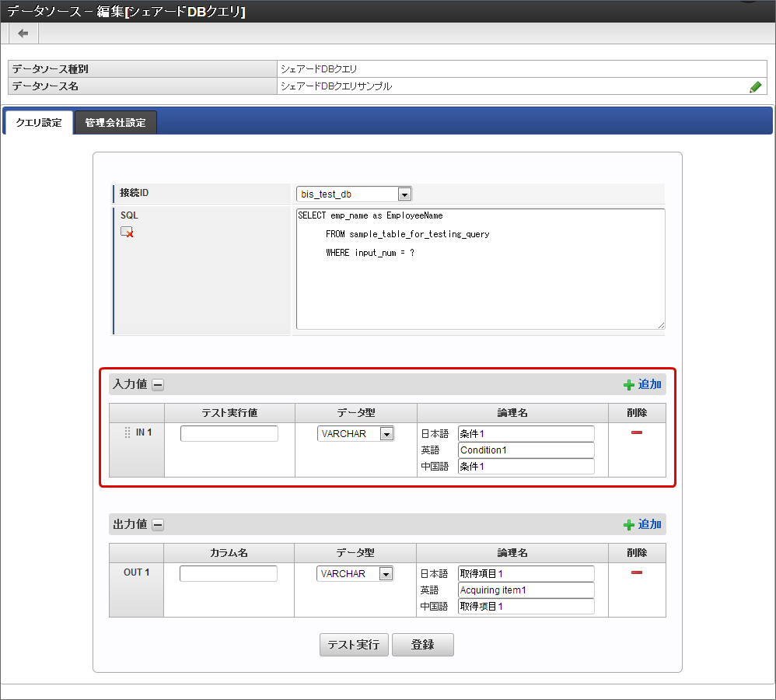Click the IN 1 row drag handle
This screenshot has height=700, width=776.
pyautogui.click(x=128, y=432)
